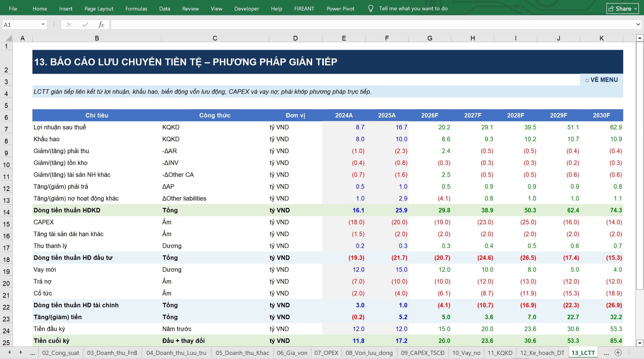Open the Power Pivot tab
Image resolution: width=644 pixels, height=359 pixels.
(x=340, y=9)
